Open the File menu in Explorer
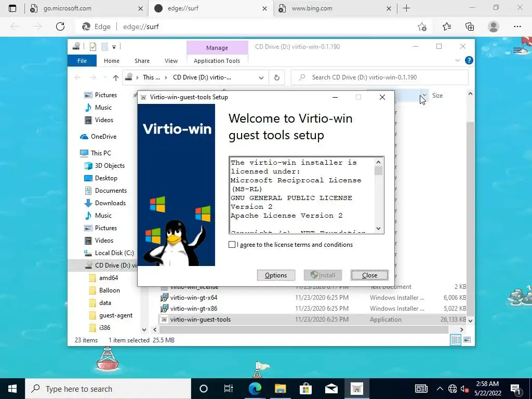 tap(82, 61)
